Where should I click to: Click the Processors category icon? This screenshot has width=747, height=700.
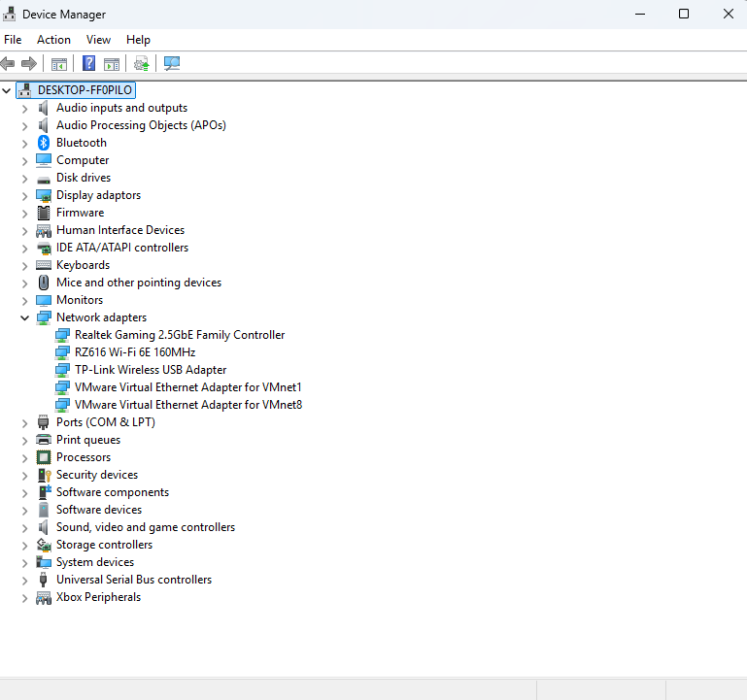[x=44, y=457]
